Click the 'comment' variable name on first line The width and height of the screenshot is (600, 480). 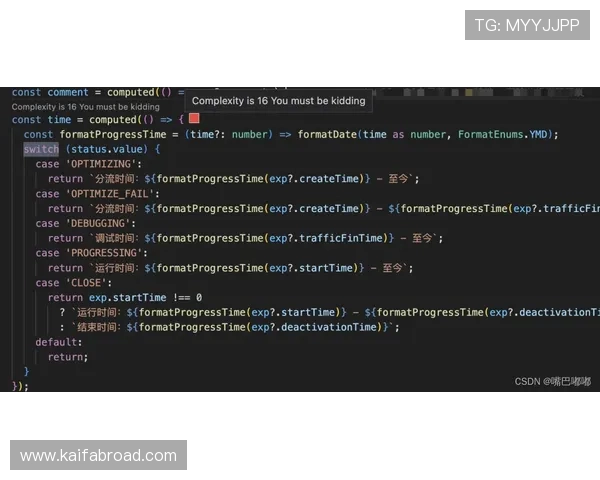(68, 92)
